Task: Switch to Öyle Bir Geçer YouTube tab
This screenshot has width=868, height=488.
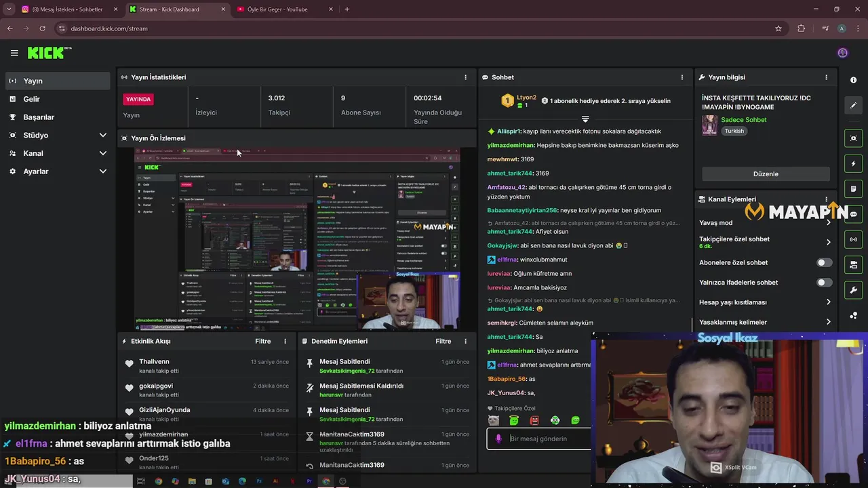Action: pos(285,9)
